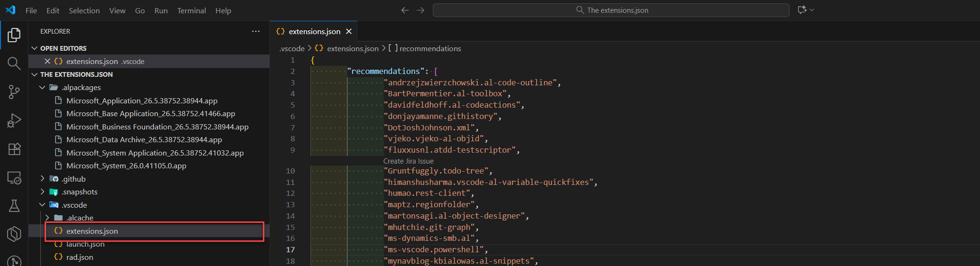Expand the .snapshots folder

(42, 192)
